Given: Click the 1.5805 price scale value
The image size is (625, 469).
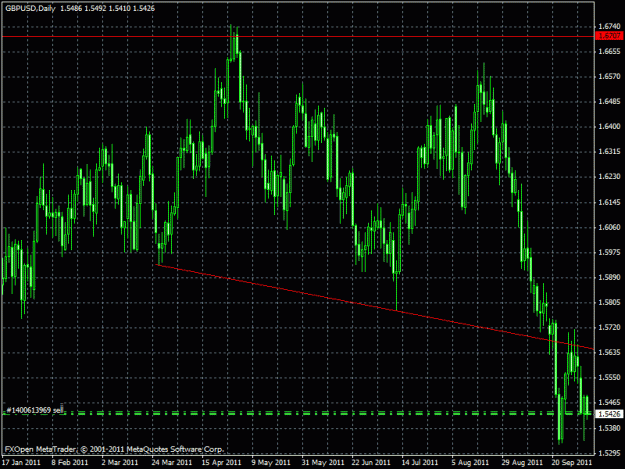Looking at the screenshot, I should point(609,302).
